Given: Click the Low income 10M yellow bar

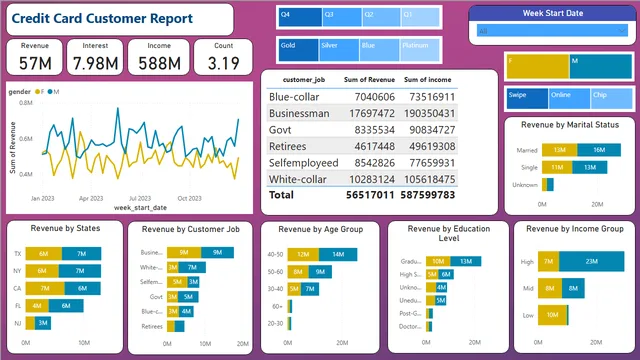Looking at the screenshot, I should [x=552, y=315].
